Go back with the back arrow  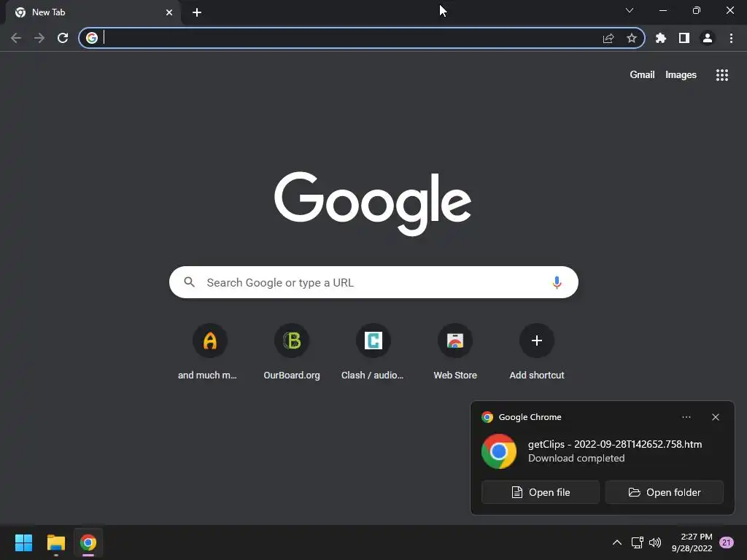(x=16, y=38)
